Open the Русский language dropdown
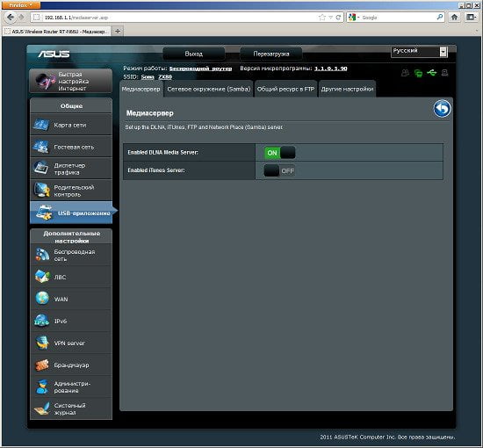 [419, 52]
